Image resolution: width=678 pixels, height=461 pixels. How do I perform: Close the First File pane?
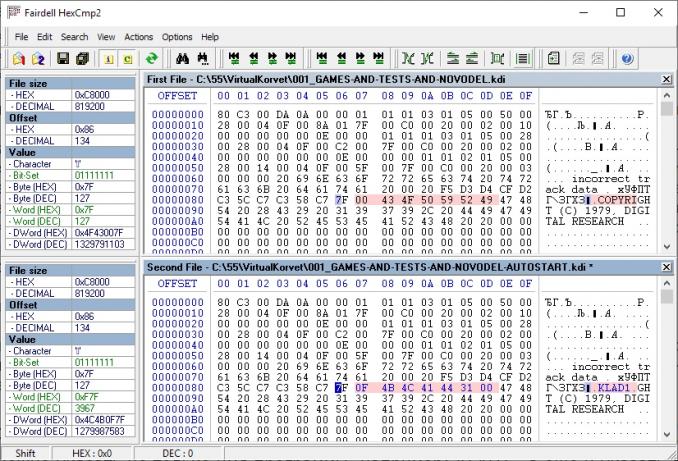click(x=666, y=79)
